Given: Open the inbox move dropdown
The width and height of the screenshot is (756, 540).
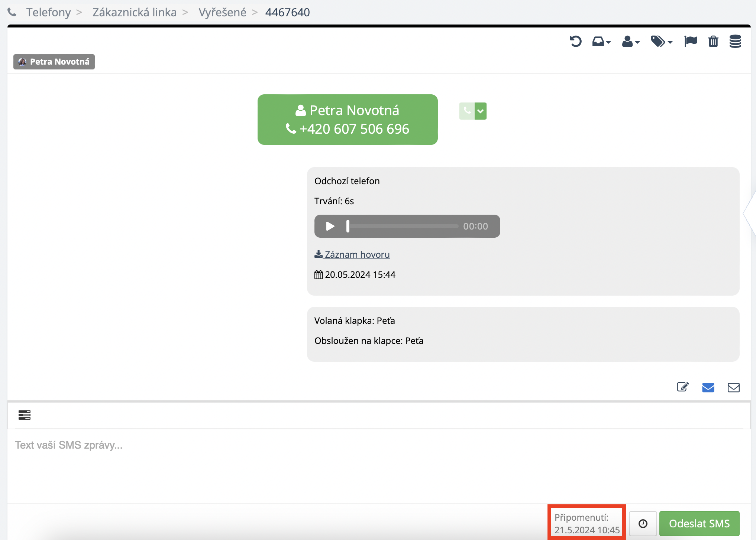Looking at the screenshot, I should point(601,41).
